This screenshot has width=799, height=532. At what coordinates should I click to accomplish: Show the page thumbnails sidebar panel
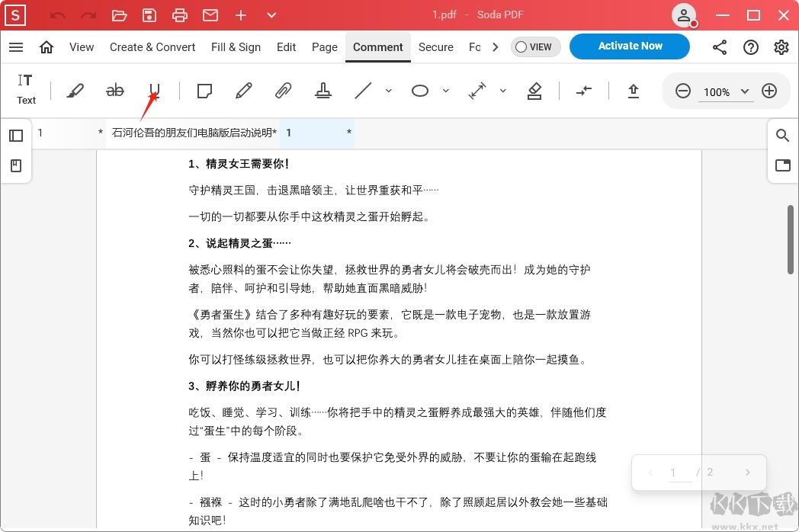tap(16, 135)
